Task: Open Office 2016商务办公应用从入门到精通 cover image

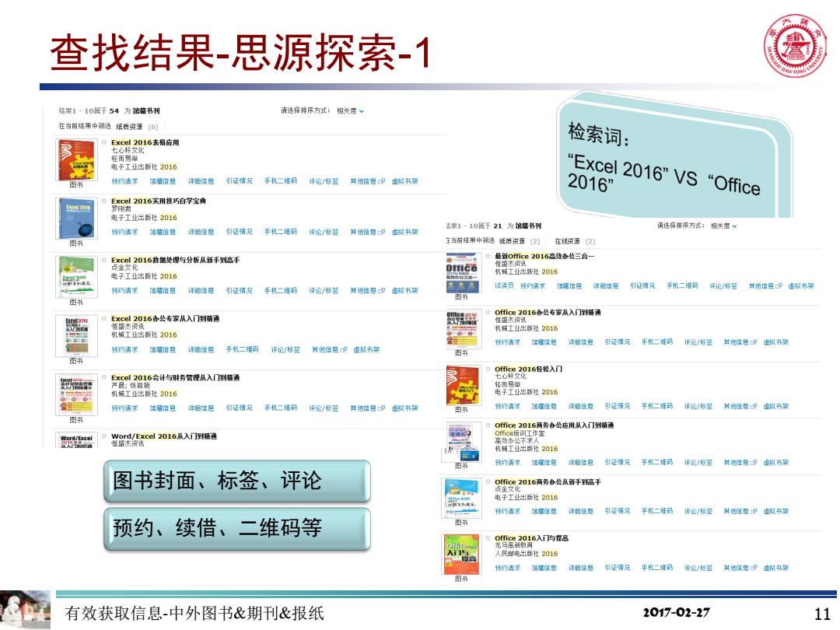Action: 462,443
